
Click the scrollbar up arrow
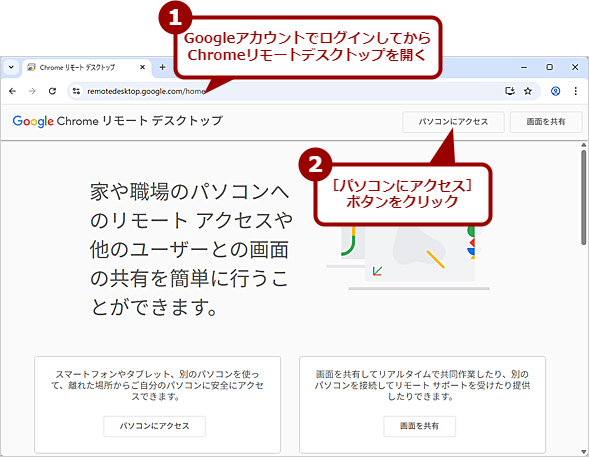pyautogui.click(x=583, y=145)
